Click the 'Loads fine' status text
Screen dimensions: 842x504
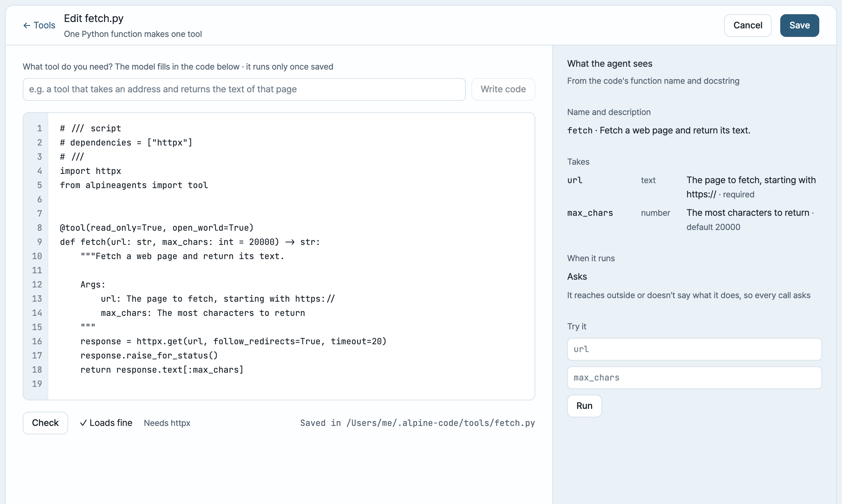click(106, 423)
